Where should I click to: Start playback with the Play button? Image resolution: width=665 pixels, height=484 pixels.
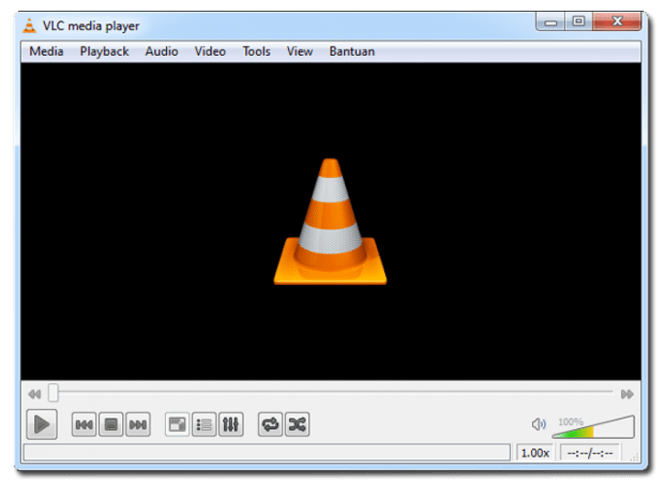42,424
